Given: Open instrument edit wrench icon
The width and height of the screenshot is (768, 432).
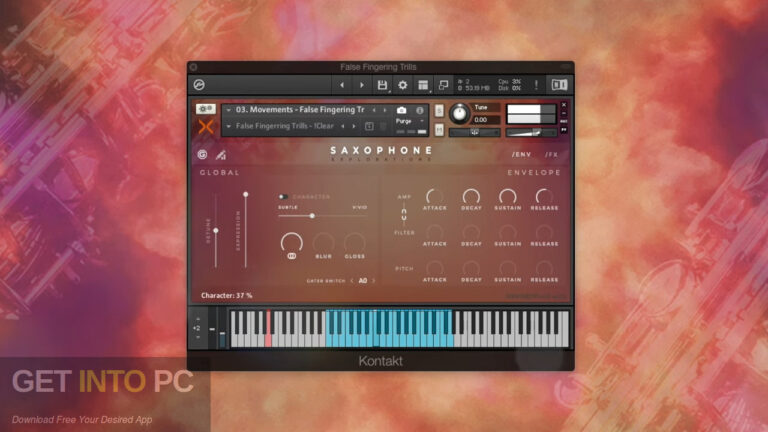Looking at the screenshot, I should coord(205,109).
